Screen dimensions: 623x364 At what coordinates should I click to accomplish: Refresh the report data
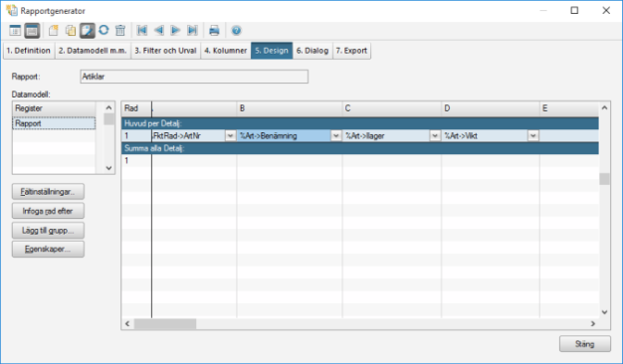click(104, 30)
